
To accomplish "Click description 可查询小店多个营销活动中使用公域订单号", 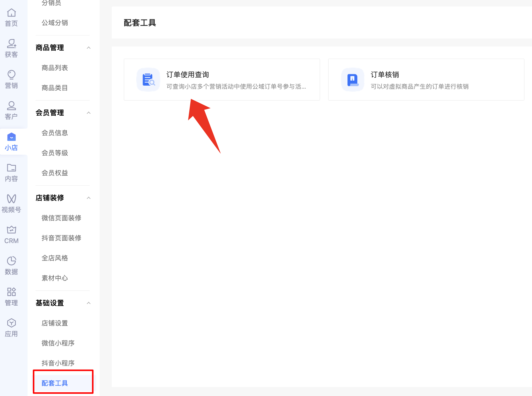I will [236, 87].
